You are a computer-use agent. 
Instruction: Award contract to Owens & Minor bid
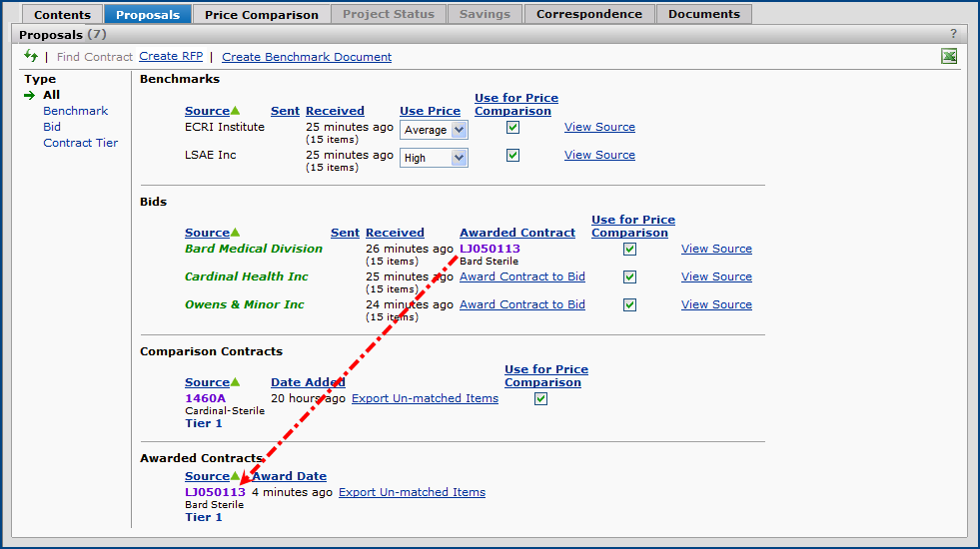[x=521, y=304]
